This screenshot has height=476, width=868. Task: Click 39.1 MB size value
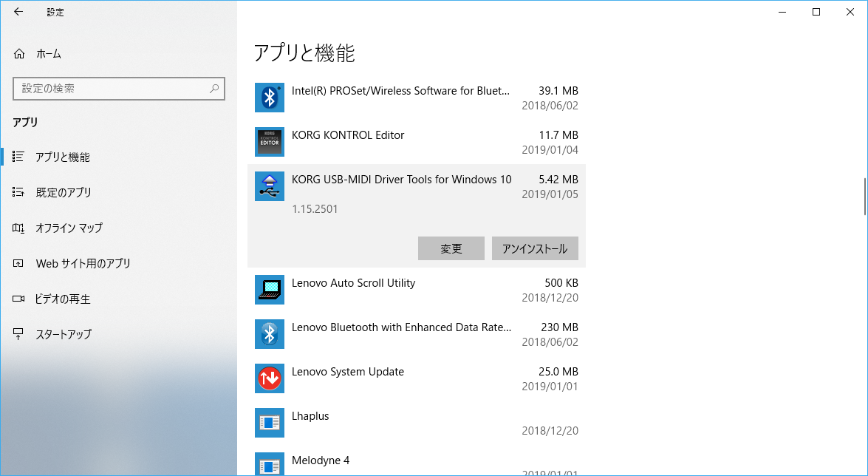click(558, 90)
